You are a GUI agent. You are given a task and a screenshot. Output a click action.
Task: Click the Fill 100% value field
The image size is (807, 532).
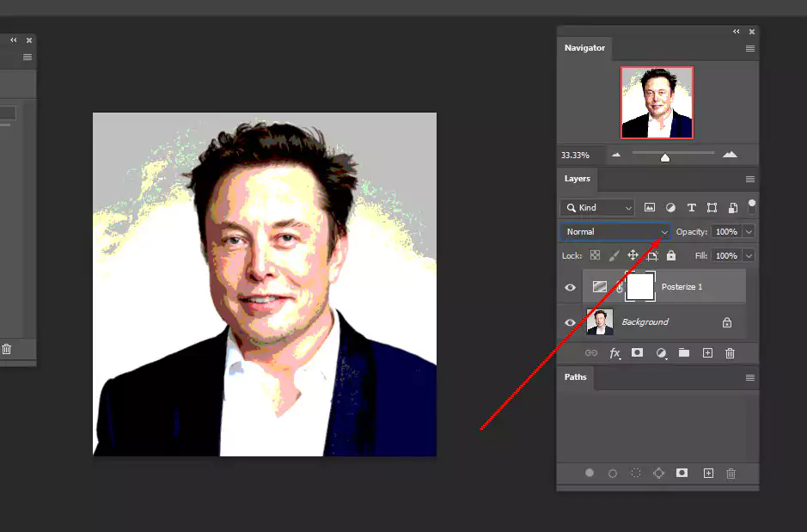click(x=726, y=256)
